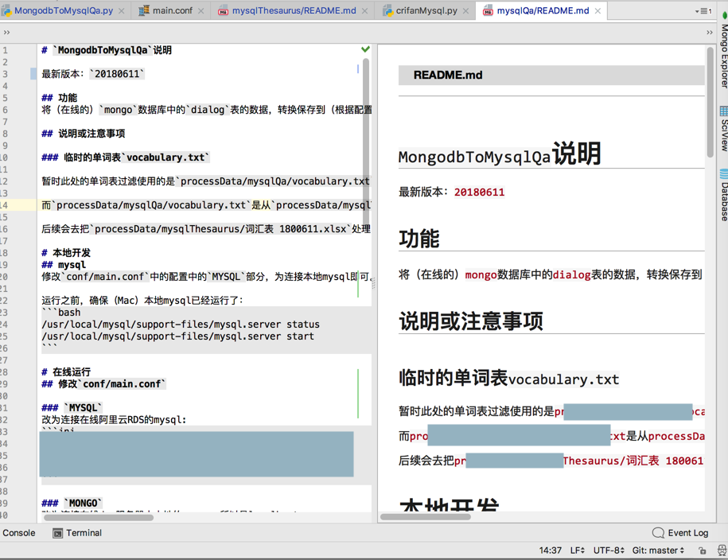Toggle the read-only lock icon
The image size is (728, 560).
[x=703, y=550]
